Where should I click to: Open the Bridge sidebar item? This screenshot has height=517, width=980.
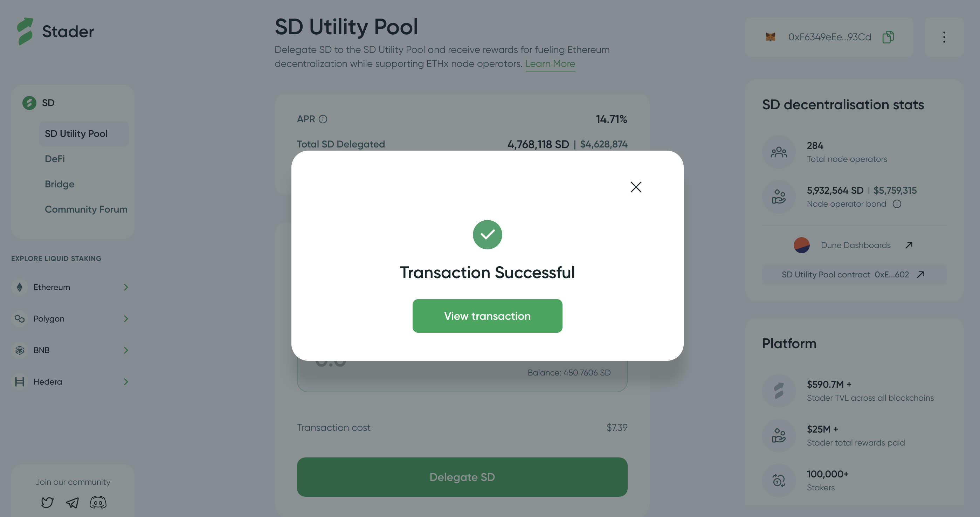[59, 184]
